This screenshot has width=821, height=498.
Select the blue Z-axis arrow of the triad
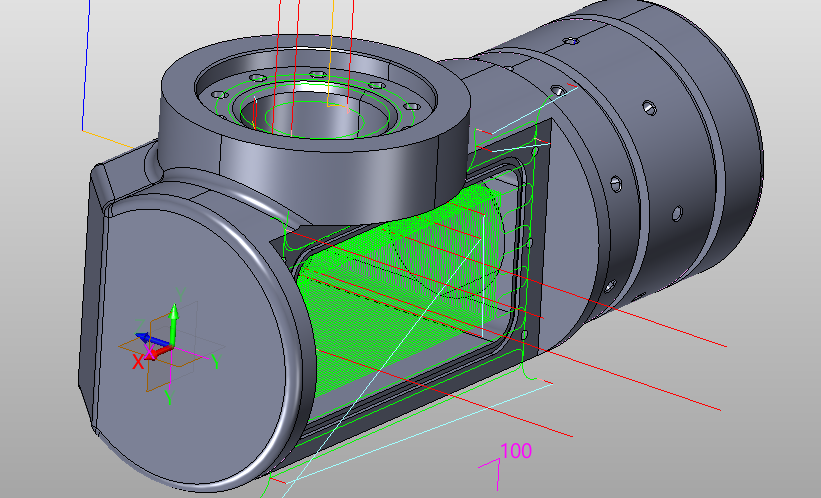click(x=144, y=339)
